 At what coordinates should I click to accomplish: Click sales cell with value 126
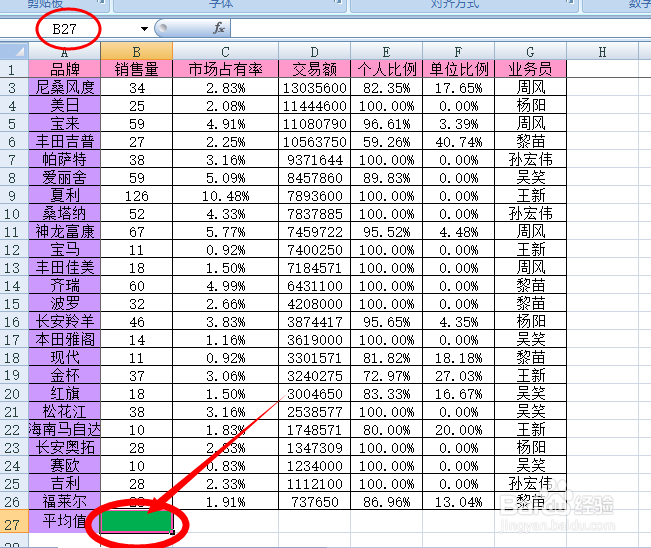pos(137,196)
